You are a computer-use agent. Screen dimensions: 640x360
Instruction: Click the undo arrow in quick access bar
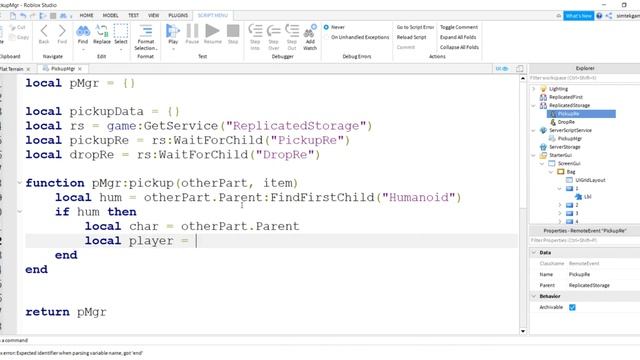(23, 16)
